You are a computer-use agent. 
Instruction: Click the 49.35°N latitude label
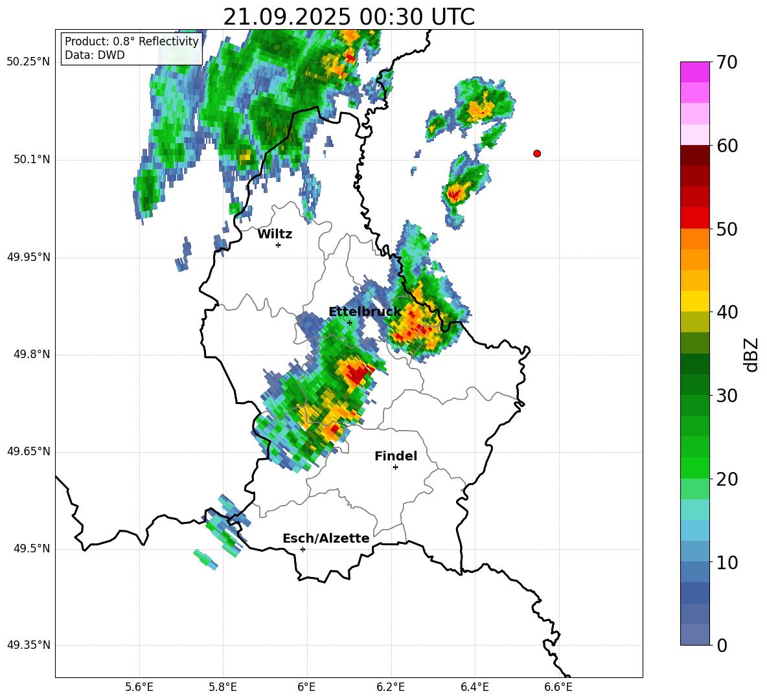(29, 645)
